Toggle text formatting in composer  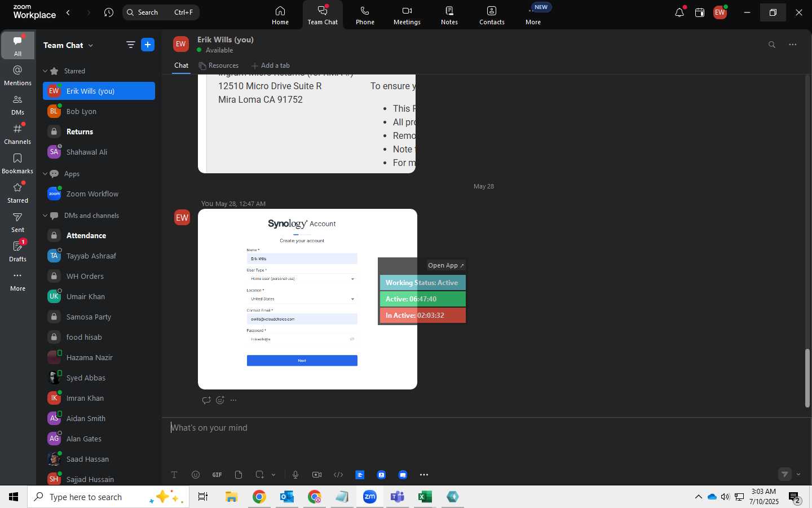point(174,475)
